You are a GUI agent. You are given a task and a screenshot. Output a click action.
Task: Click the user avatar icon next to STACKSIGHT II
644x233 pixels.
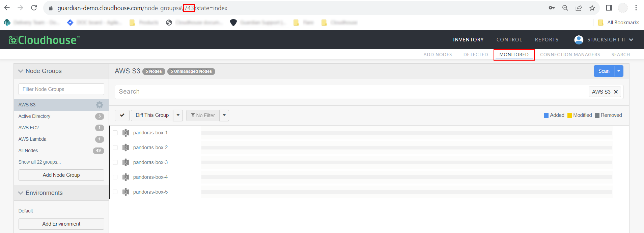pyautogui.click(x=579, y=40)
